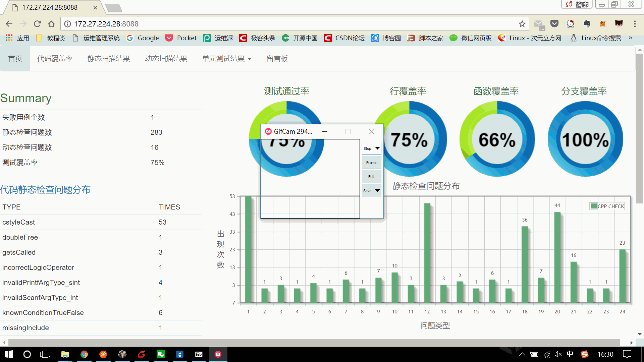The width and height of the screenshot is (644, 362).
Task: Click the muted volume tray icon
Action: 558,354
